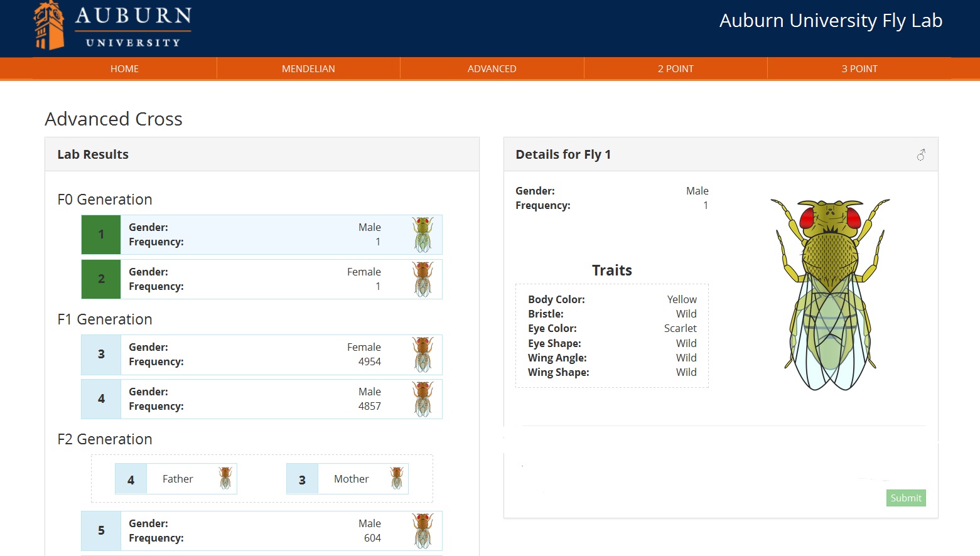Go to the MENDELIAN page
Image resolution: width=980 pixels, height=556 pixels.
tap(308, 69)
